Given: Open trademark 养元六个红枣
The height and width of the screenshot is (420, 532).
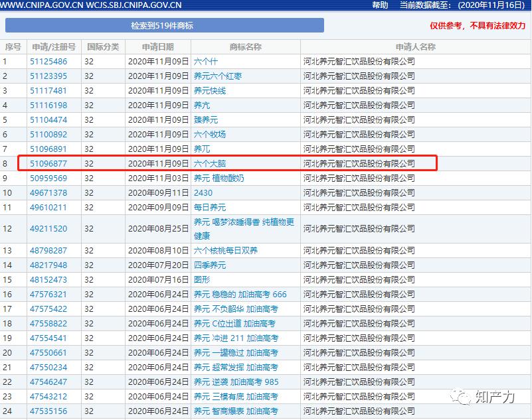Looking at the screenshot, I should point(218,76).
